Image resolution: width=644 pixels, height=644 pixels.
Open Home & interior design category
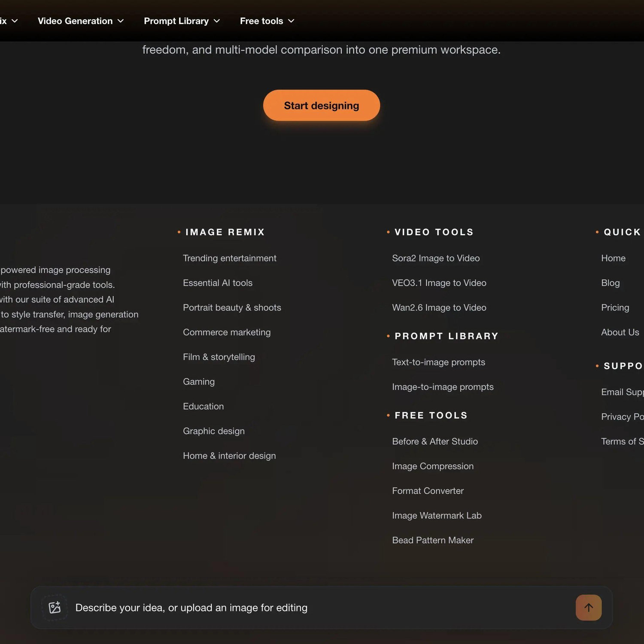229,456
